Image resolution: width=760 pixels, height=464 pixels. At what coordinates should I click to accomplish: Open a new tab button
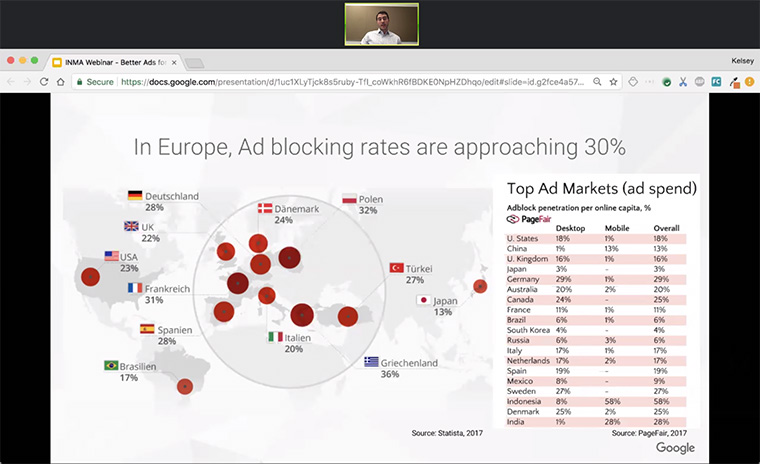click(195, 63)
